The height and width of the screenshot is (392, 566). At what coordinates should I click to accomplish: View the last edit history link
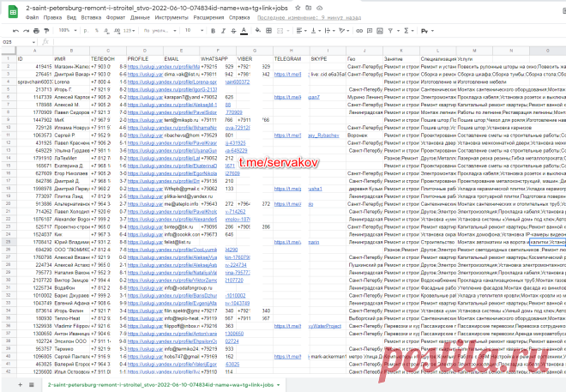(309, 17)
